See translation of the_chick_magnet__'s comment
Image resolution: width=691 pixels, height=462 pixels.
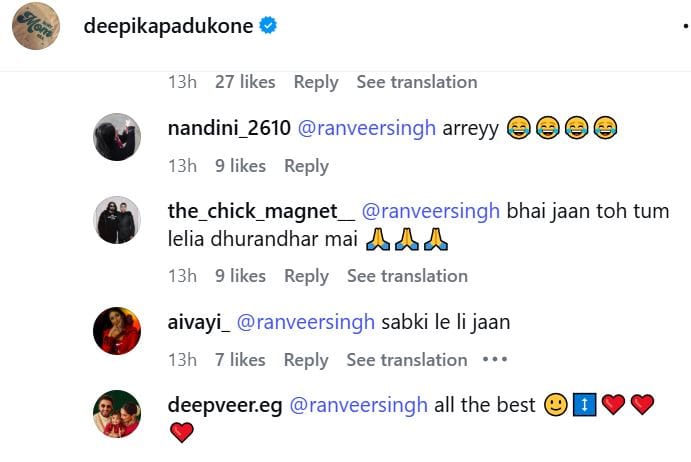point(407,276)
